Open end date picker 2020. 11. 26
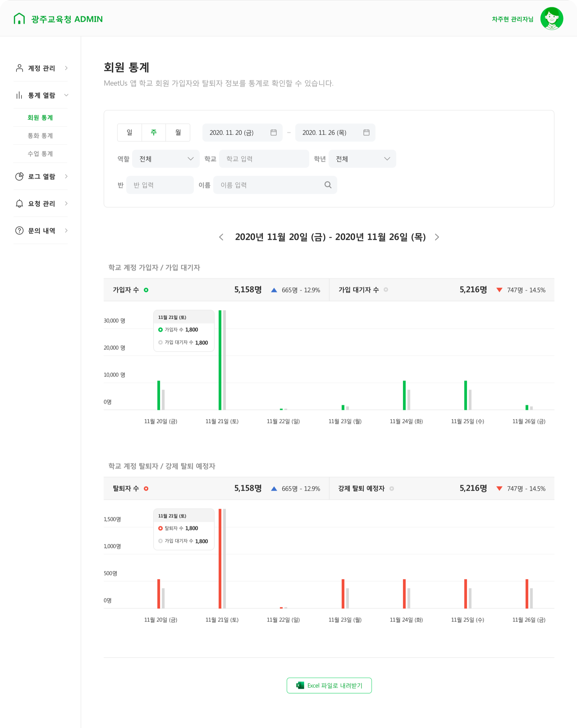 click(335, 133)
